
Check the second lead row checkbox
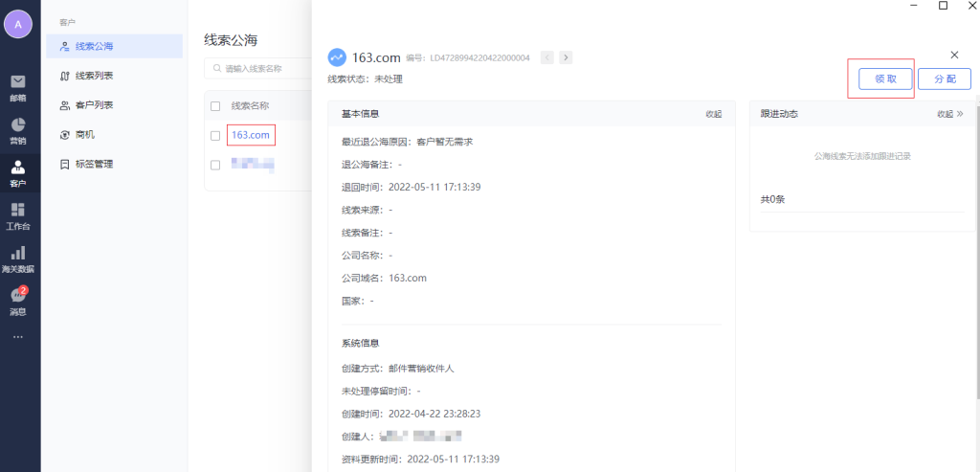pyautogui.click(x=215, y=165)
